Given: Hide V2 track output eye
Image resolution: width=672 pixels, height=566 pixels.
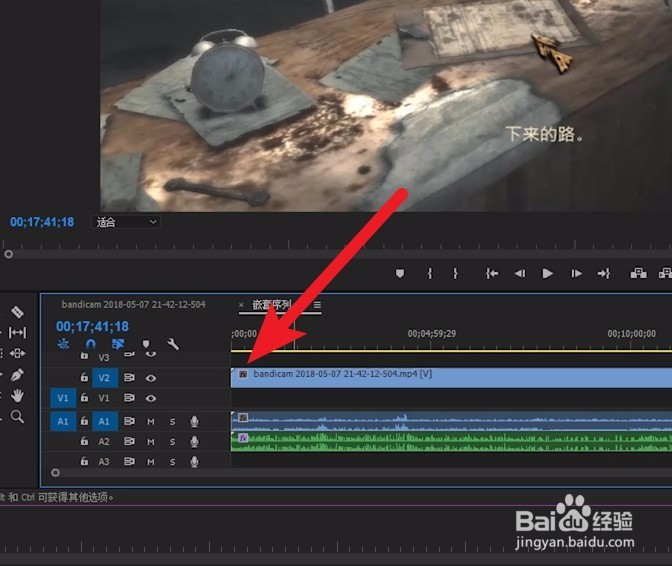Looking at the screenshot, I should (x=150, y=378).
